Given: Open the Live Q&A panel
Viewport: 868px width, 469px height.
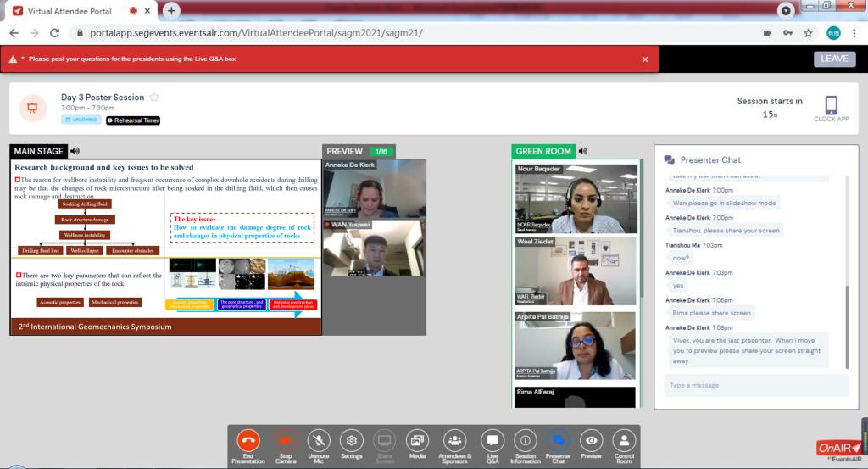Looking at the screenshot, I should click(492, 445).
